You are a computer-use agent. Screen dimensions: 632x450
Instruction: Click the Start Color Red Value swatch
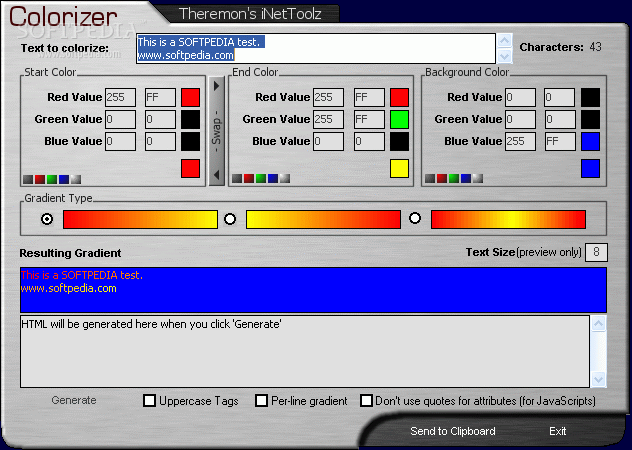(191, 98)
